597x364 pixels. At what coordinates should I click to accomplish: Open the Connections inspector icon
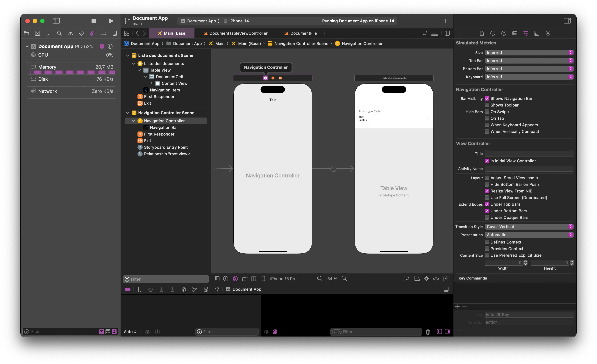coord(548,33)
